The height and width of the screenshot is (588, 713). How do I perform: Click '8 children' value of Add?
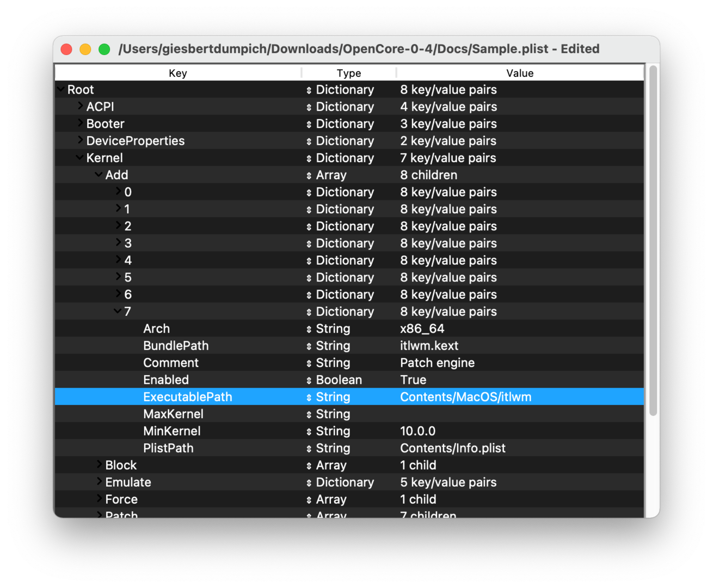click(428, 175)
